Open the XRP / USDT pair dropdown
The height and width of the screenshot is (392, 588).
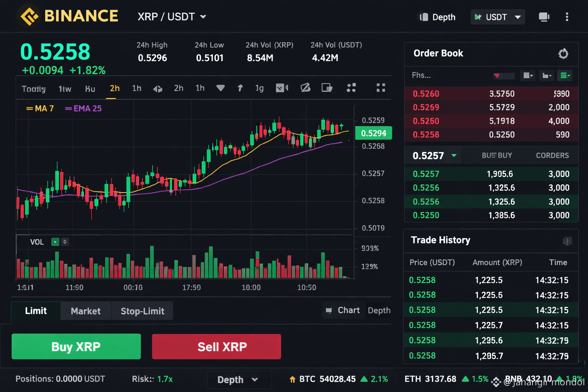pos(172,17)
